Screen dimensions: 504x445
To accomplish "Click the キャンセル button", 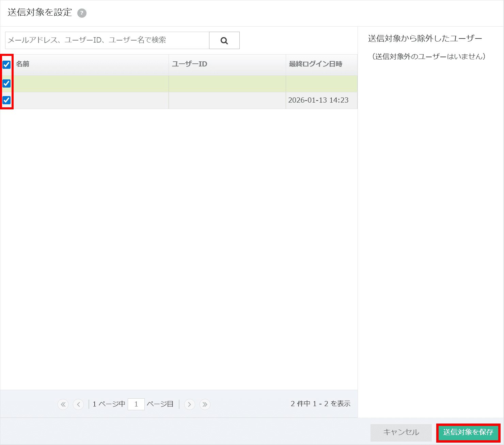I will coord(401,432).
